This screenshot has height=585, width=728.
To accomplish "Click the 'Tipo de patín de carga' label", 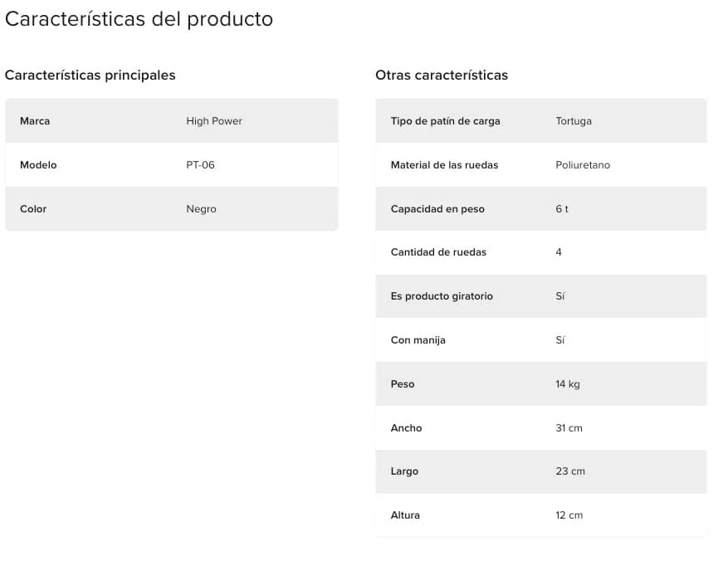I will 445,121.
